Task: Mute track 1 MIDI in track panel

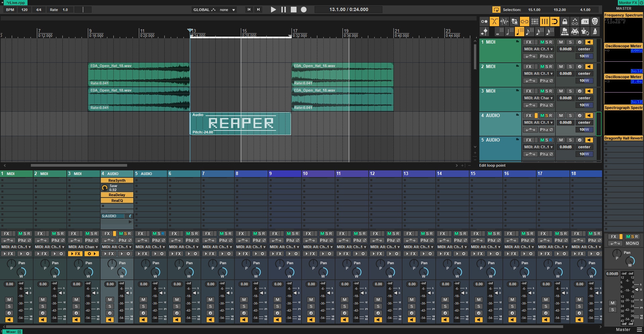Action: point(561,42)
